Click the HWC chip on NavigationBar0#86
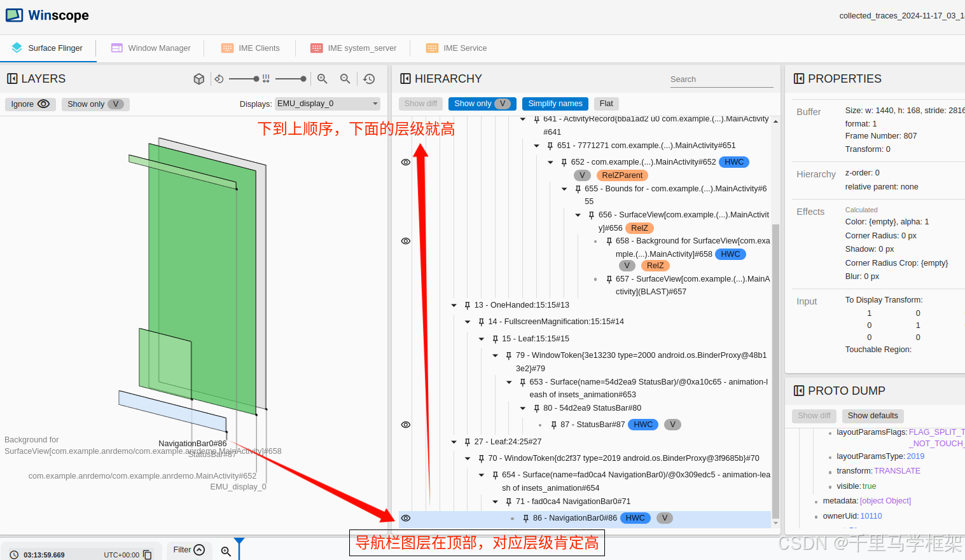Image resolution: width=965 pixels, height=560 pixels. (635, 518)
